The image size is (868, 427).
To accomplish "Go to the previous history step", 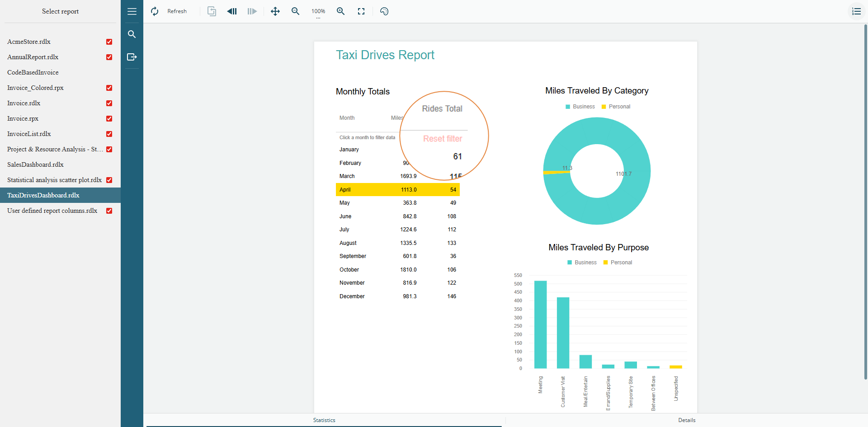I will tap(232, 11).
